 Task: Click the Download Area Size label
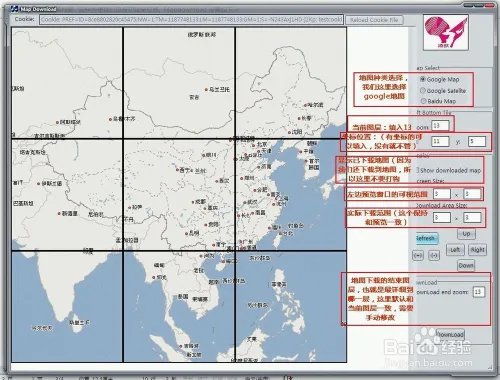442,205
